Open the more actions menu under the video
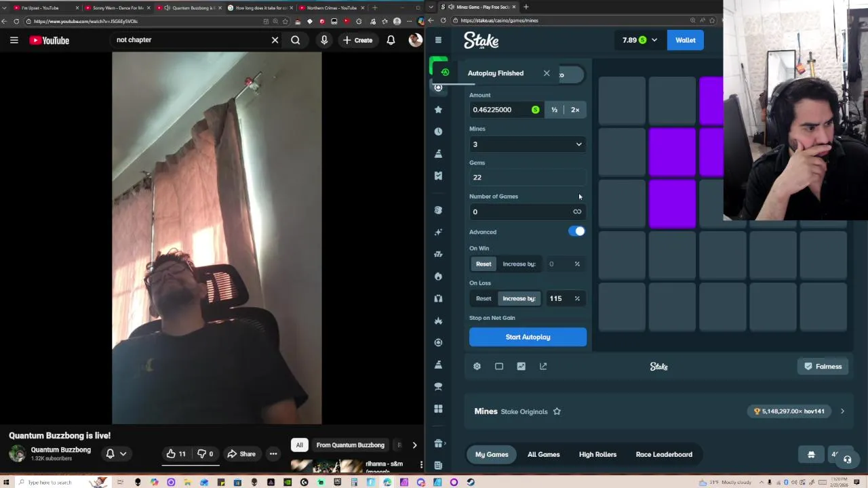 273,453
